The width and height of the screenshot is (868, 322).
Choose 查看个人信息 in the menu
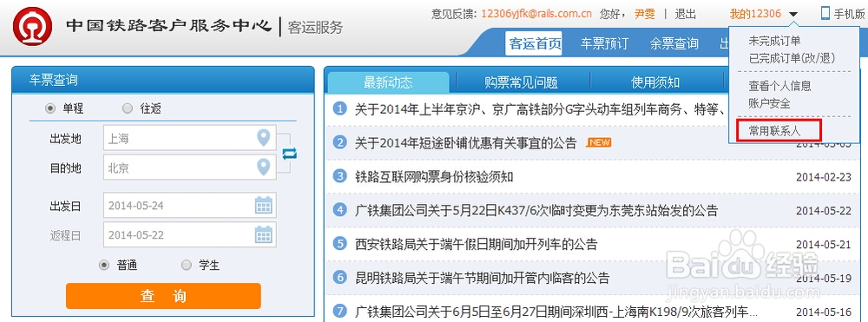coord(780,86)
